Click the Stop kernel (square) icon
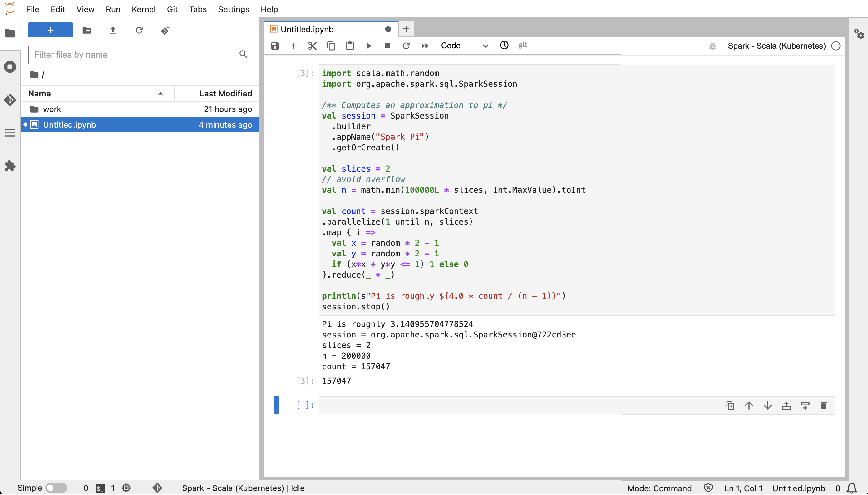 [387, 45]
